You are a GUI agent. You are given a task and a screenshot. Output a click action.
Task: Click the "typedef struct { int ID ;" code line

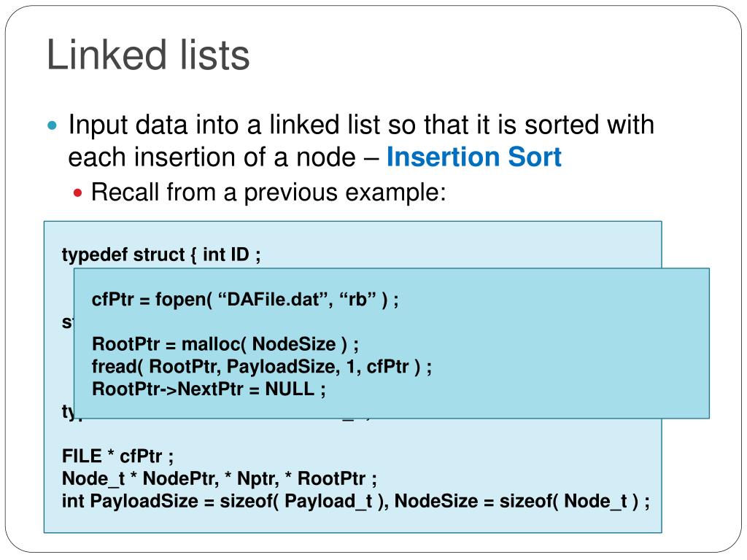point(161,254)
